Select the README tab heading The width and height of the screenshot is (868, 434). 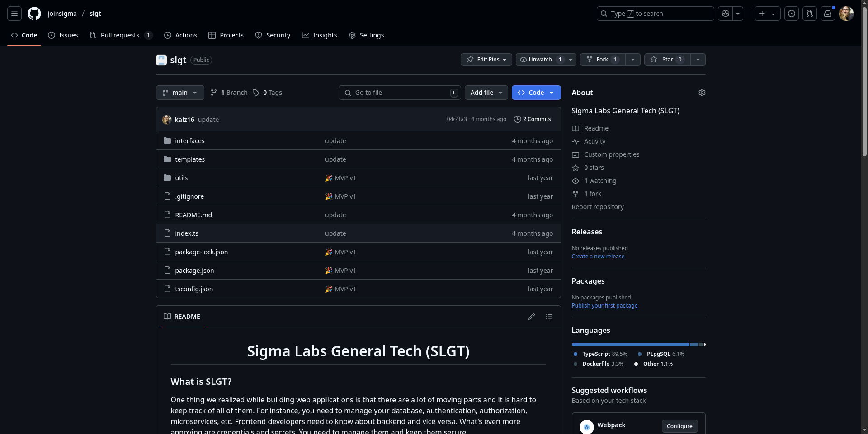[x=182, y=317]
